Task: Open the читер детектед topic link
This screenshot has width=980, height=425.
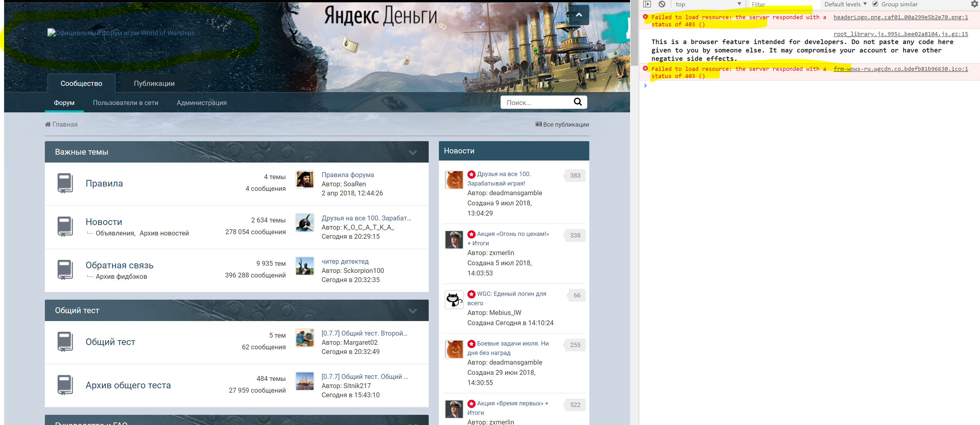Action: pos(345,261)
